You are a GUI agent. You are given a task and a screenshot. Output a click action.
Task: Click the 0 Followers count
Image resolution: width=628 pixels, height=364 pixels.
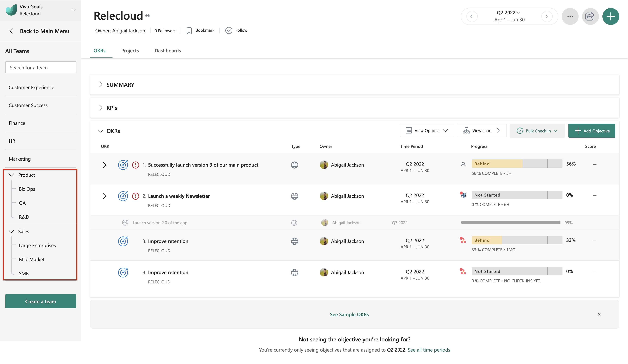[x=165, y=30]
